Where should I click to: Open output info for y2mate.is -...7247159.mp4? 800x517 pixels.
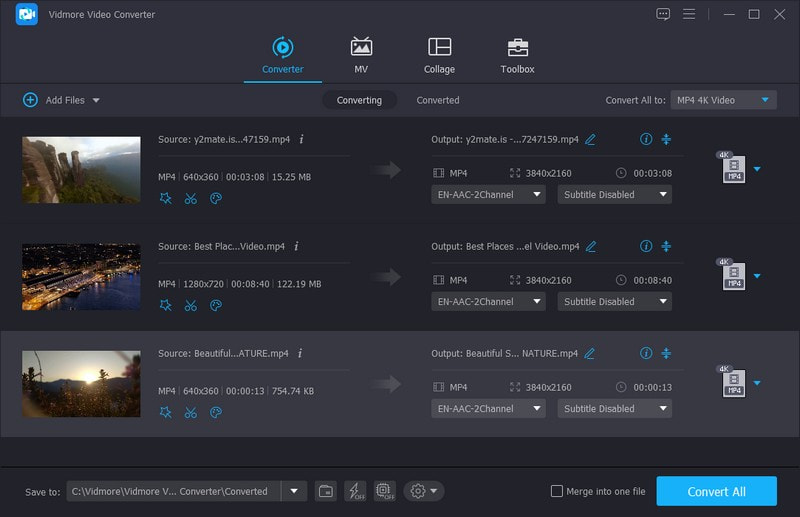pyautogui.click(x=646, y=139)
